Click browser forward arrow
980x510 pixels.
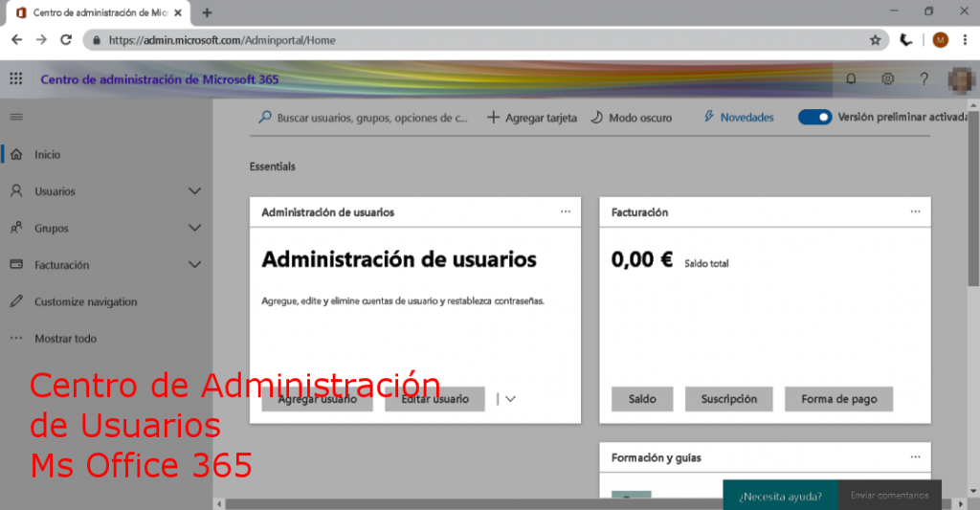[41, 40]
